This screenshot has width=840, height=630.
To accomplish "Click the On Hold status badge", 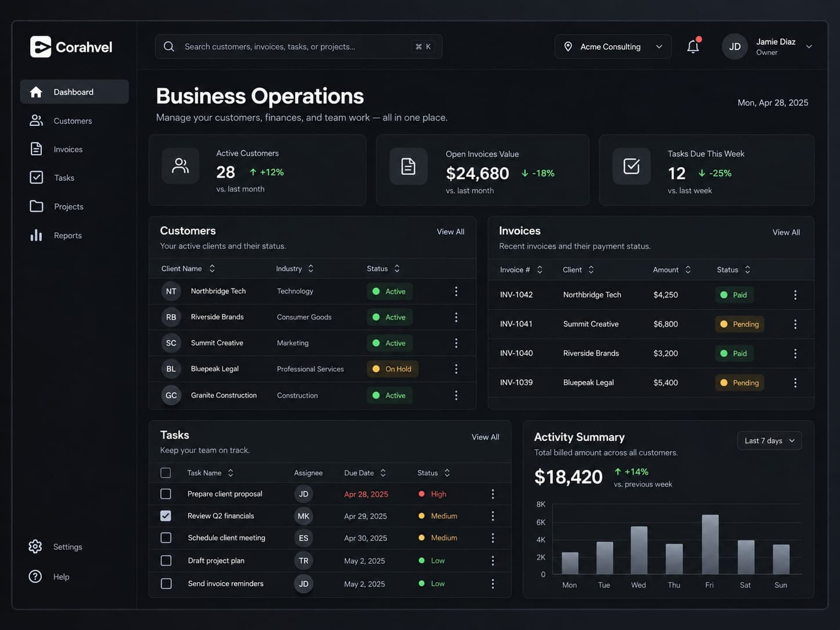I will 393,369.
